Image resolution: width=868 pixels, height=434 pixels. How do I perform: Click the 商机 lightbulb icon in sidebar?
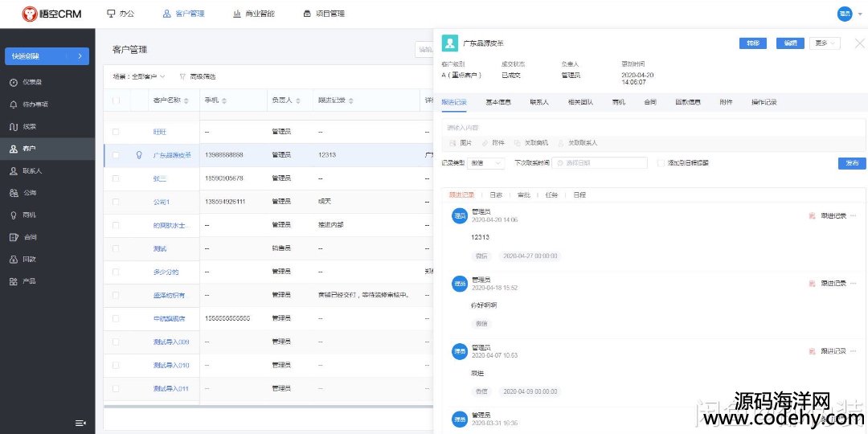tap(14, 215)
